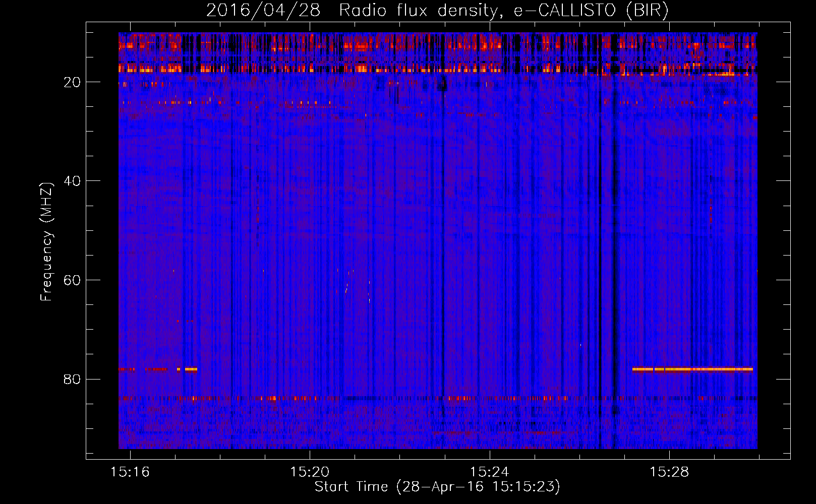This screenshot has height=504, width=816.
Task: Click the "40" frequency tick label
Action: click(x=72, y=181)
